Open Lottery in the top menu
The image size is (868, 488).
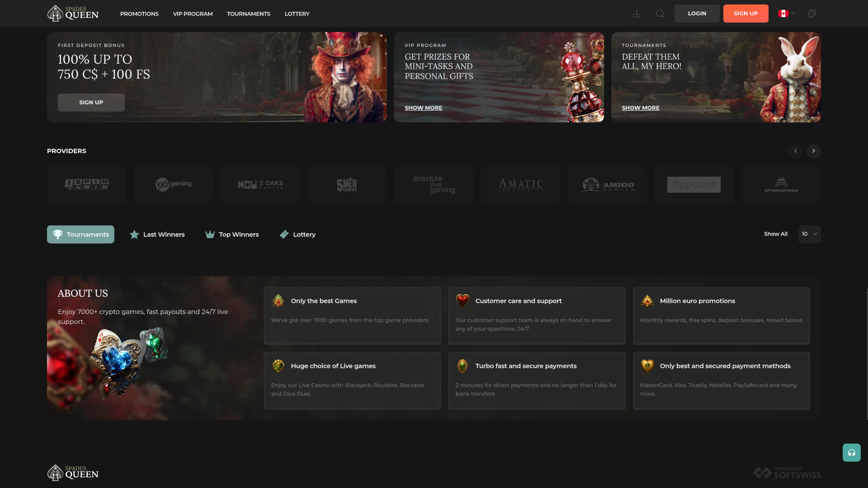tap(297, 14)
